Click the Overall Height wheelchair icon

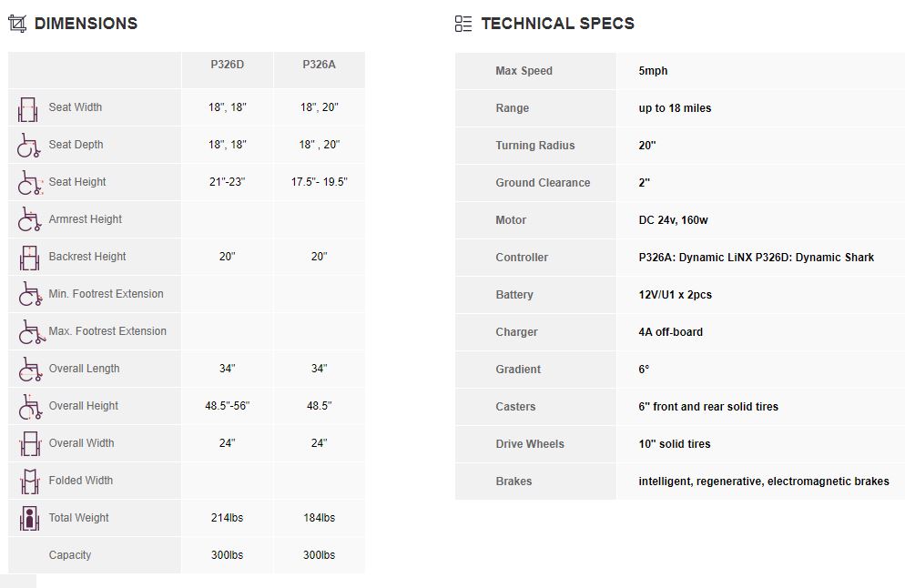coord(29,407)
